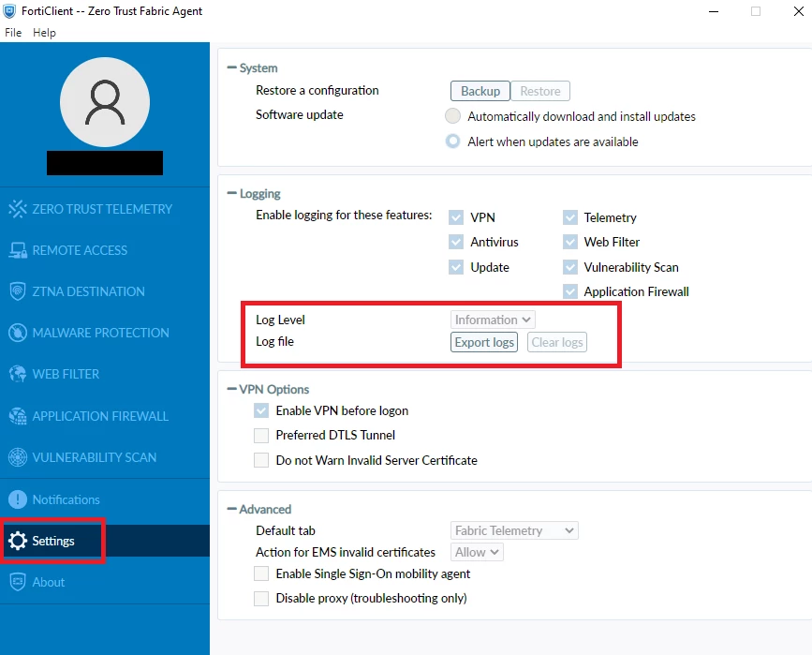This screenshot has width=812, height=655.
Task: Click the About shield icon
Action: coord(18,582)
